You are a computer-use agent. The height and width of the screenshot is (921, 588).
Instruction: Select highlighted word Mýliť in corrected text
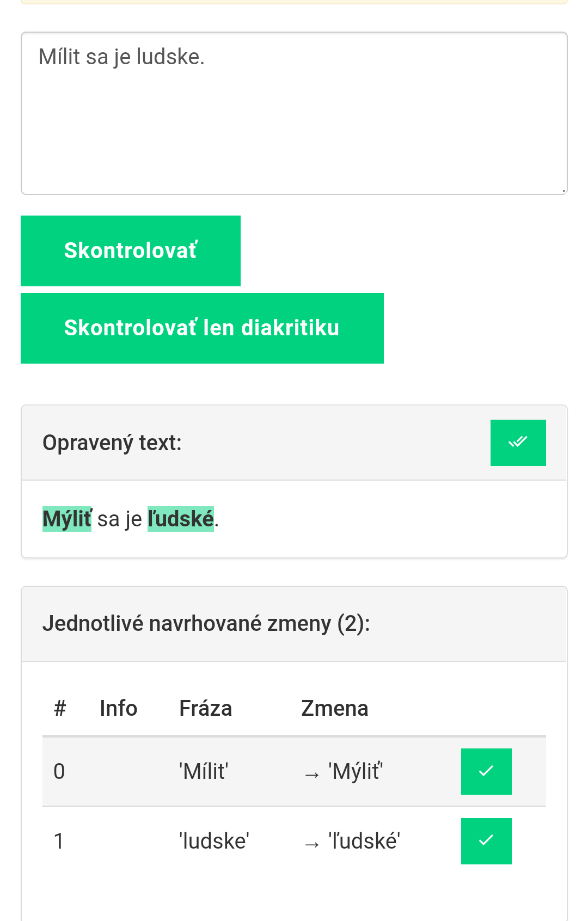[67, 519]
